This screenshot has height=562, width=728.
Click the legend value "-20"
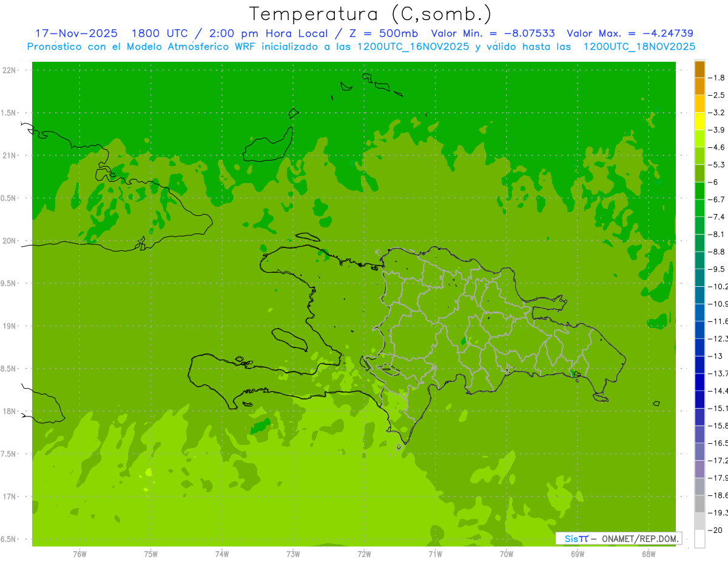click(715, 530)
